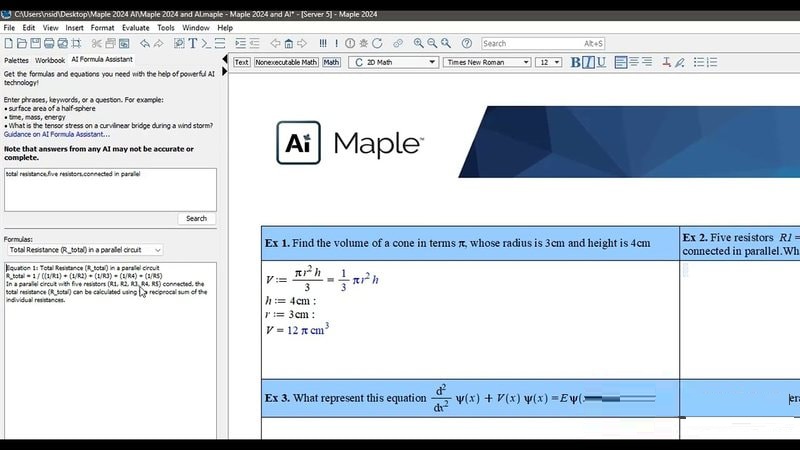The width and height of the screenshot is (800, 450).
Task: Expand the Formulas dropdown list
Action: 85,250
